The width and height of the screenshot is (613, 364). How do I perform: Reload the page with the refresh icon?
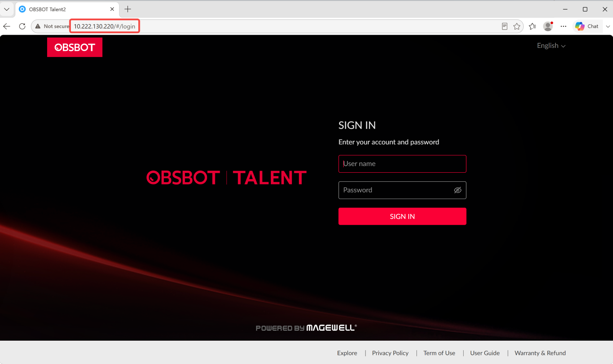22,26
